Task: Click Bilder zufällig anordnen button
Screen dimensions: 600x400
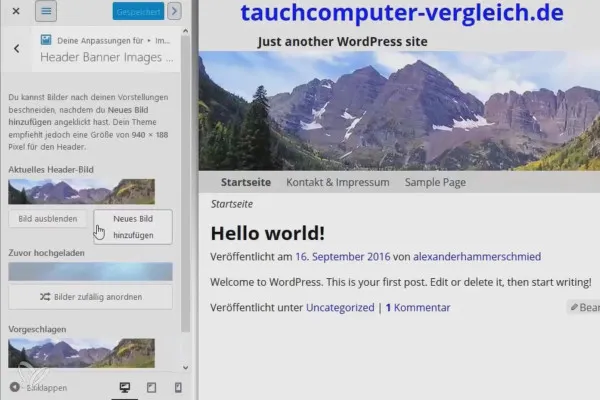Action: pyautogui.click(x=90, y=297)
